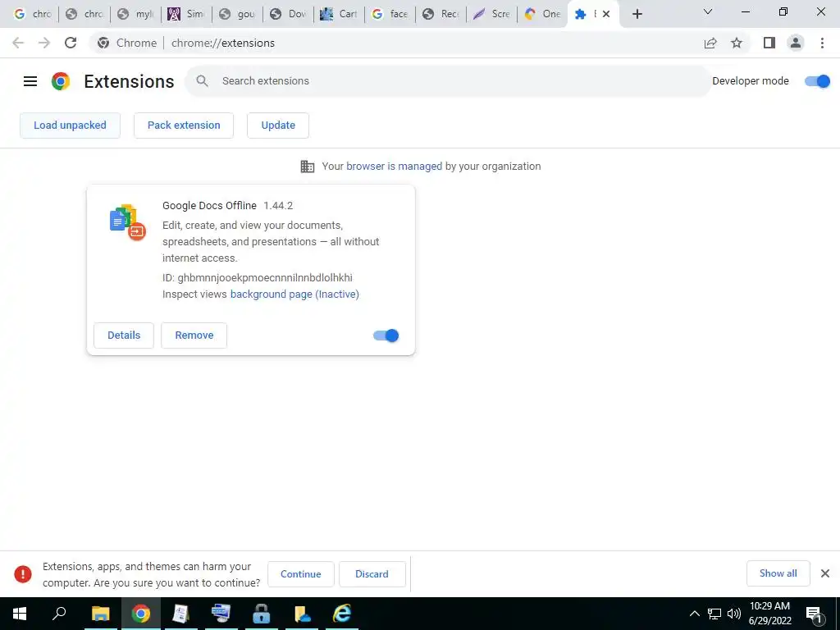
Task: Open the tab search chevron dropdown
Action: click(x=708, y=11)
